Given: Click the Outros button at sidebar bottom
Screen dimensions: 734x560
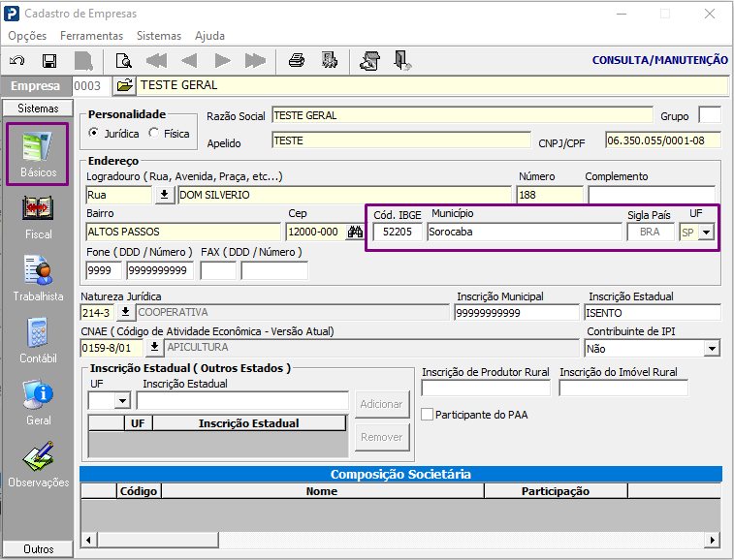Looking at the screenshot, I should pyautogui.click(x=38, y=548).
